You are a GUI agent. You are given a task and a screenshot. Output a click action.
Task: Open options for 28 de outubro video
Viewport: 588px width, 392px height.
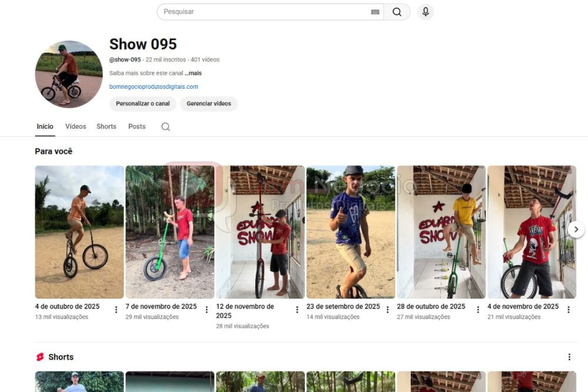tap(478, 310)
